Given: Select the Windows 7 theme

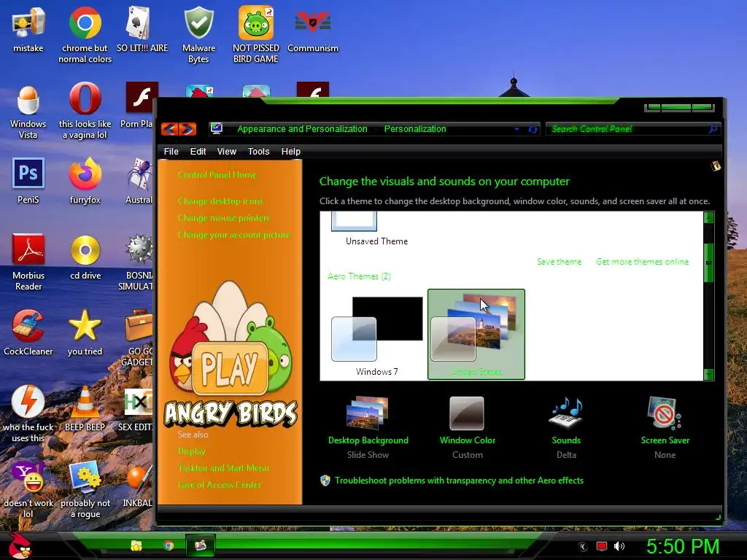Looking at the screenshot, I should click(377, 334).
